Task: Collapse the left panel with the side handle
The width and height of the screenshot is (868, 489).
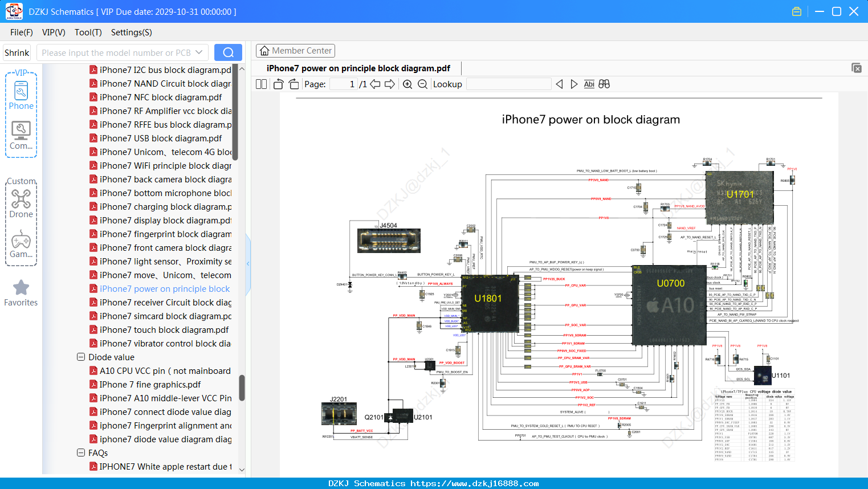Action: (x=248, y=264)
